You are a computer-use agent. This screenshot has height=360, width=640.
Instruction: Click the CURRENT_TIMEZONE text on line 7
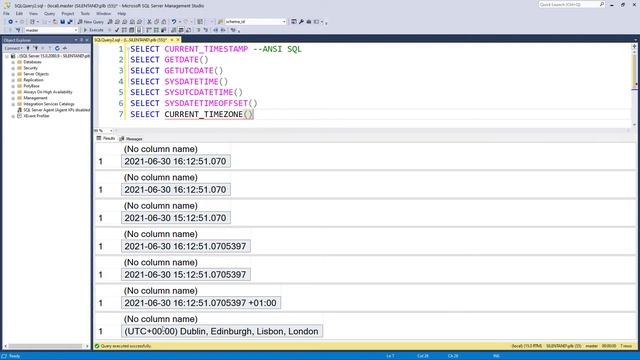click(x=204, y=114)
